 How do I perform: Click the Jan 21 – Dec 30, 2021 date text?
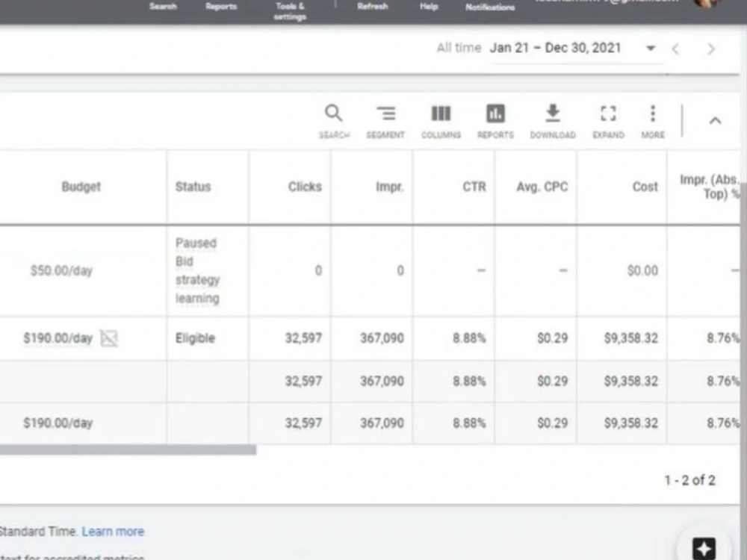556,48
